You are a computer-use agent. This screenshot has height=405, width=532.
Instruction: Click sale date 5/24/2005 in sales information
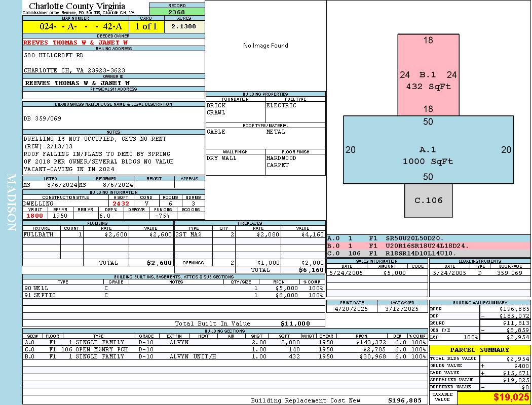(x=346, y=272)
